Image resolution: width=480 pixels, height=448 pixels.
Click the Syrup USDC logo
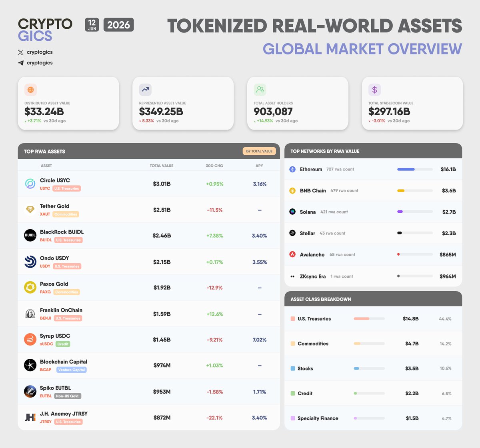click(30, 339)
